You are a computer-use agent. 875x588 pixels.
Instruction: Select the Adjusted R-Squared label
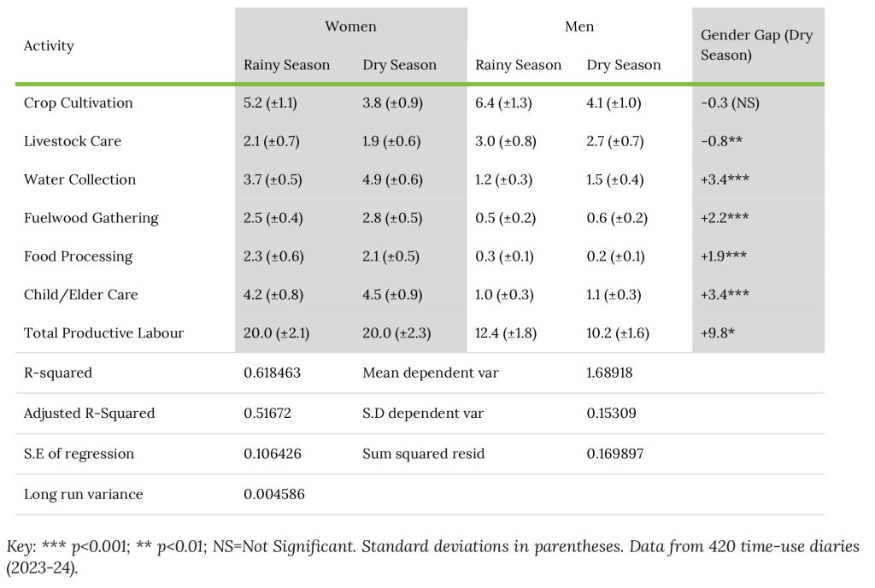pyautogui.click(x=90, y=414)
